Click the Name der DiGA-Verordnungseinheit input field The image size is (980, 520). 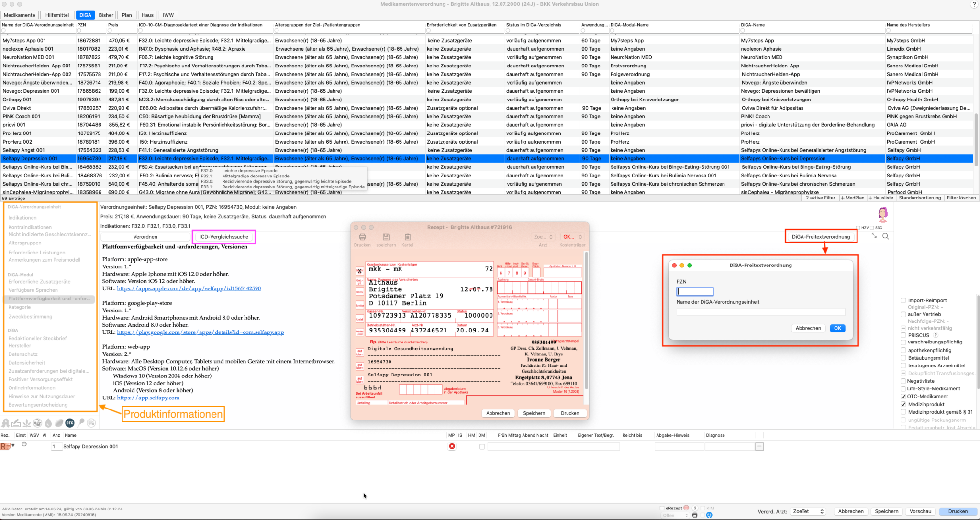(760, 312)
